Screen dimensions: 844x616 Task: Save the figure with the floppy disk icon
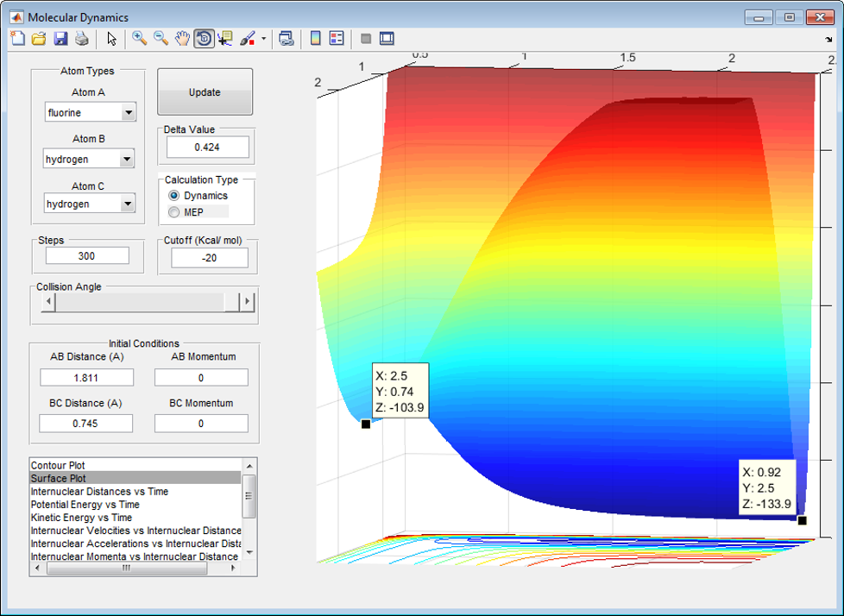(x=60, y=38)
